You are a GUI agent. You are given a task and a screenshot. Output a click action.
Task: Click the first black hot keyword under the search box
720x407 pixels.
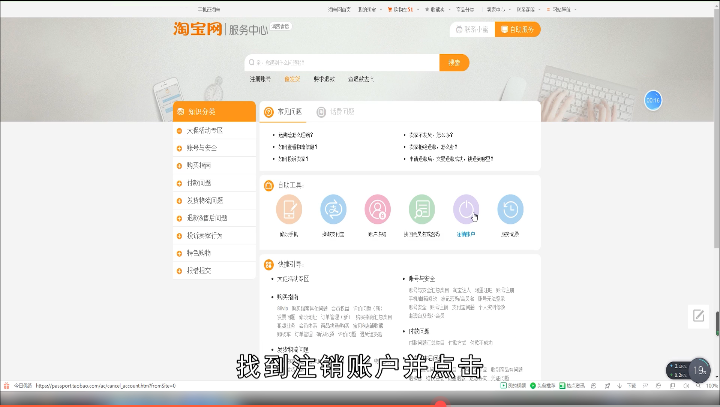[x=260, y=79]
